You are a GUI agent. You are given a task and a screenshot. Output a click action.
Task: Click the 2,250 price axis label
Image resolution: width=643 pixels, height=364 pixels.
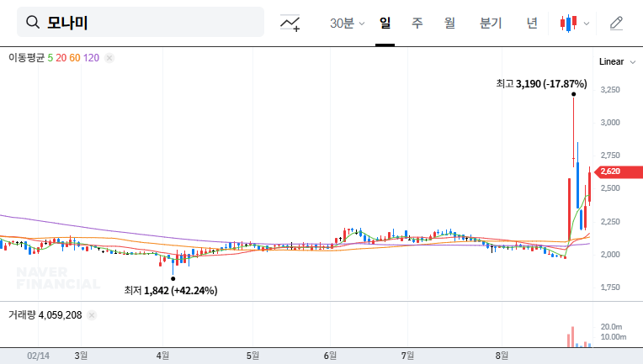tap(610, 222)
